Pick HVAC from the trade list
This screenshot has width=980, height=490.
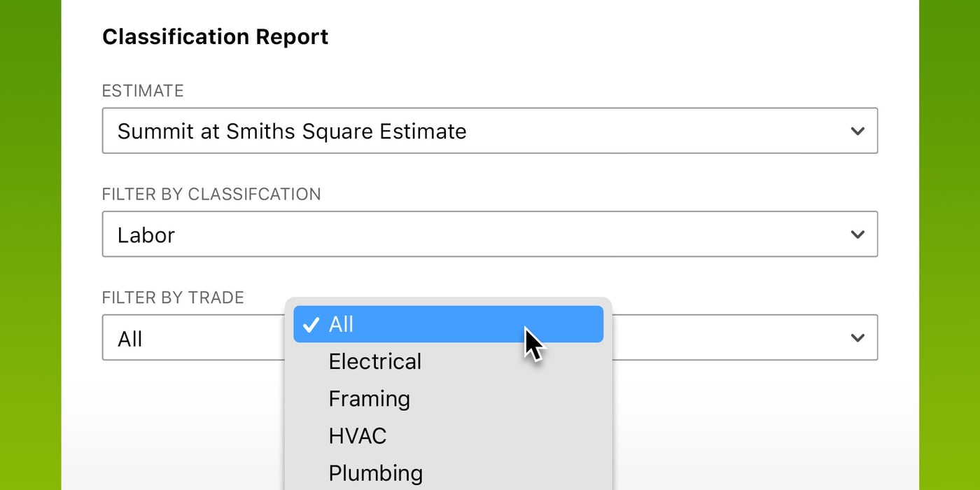click(448, 435)
